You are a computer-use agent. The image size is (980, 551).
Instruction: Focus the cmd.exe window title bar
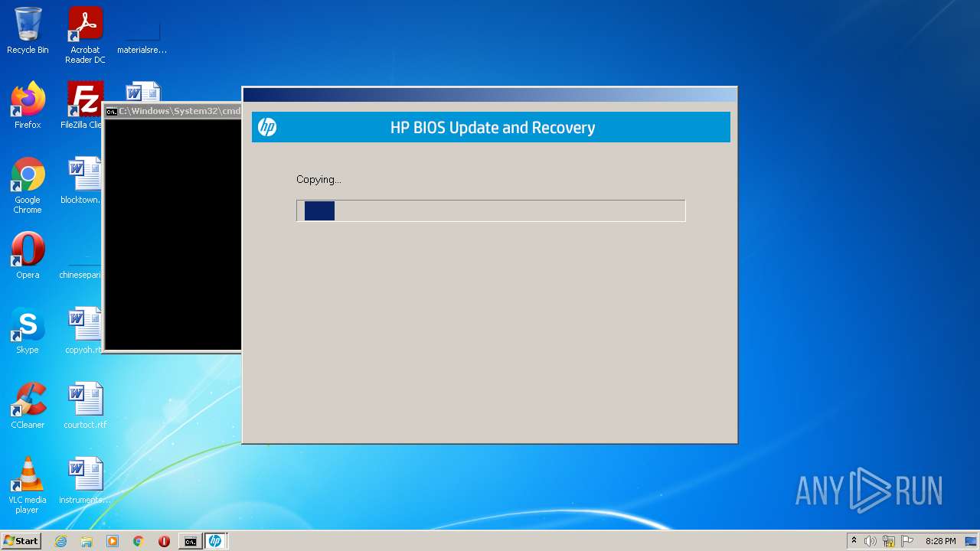pyautogui.click(x=173, y=111)
